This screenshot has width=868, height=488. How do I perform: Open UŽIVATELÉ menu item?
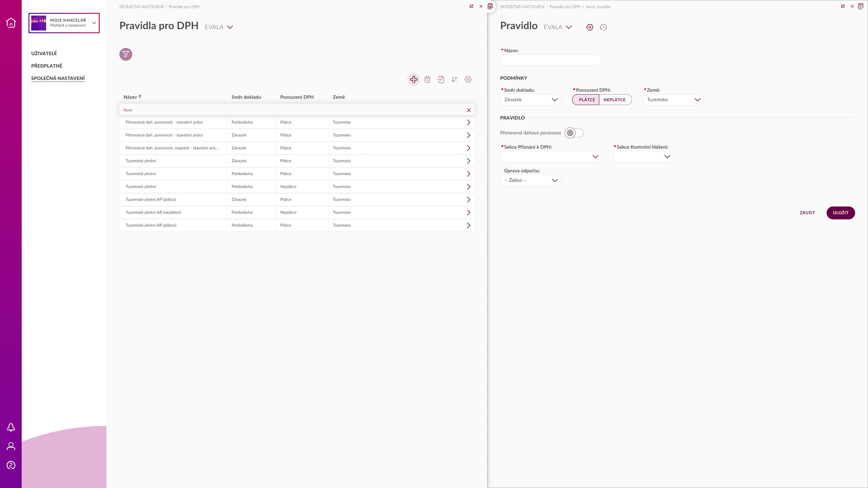click(x=44, y=53)
